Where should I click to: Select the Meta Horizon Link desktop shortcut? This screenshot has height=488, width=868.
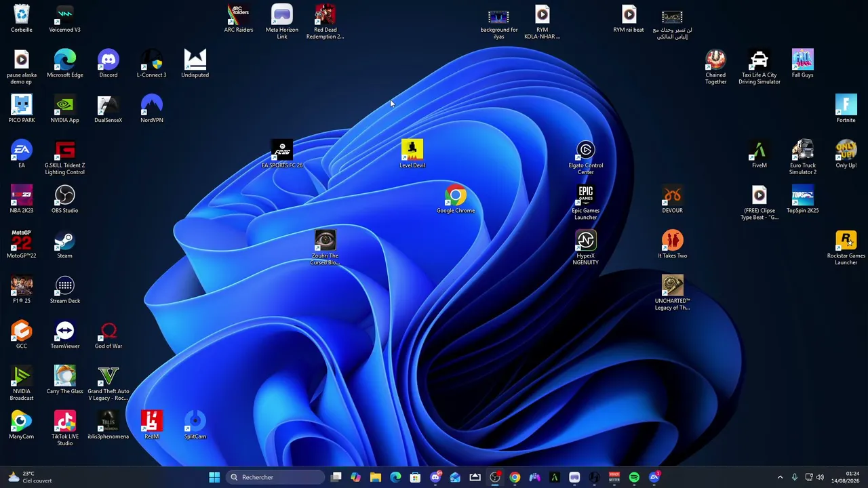coord(282,22)
